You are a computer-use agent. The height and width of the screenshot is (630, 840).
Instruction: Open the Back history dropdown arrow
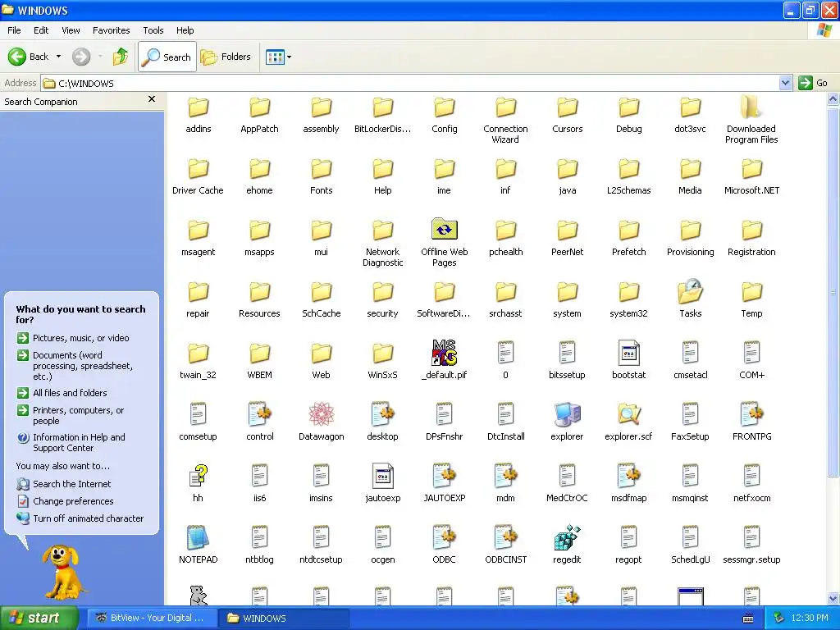58,57
